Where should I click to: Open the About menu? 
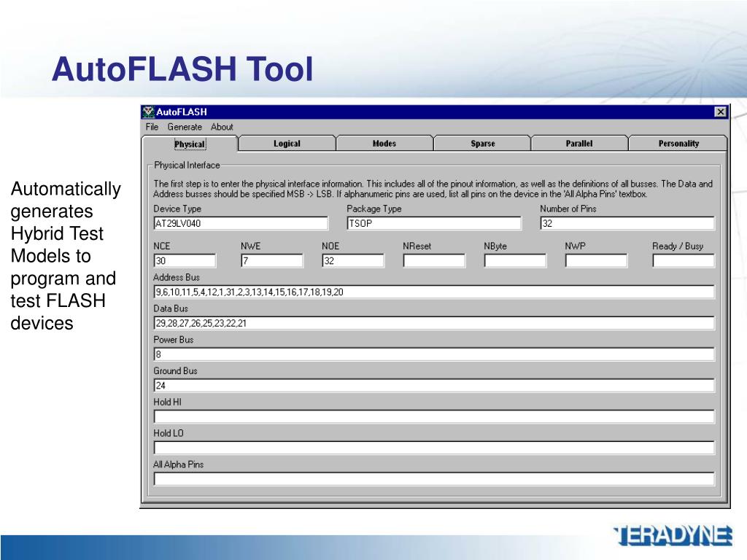tap(222, 127)
